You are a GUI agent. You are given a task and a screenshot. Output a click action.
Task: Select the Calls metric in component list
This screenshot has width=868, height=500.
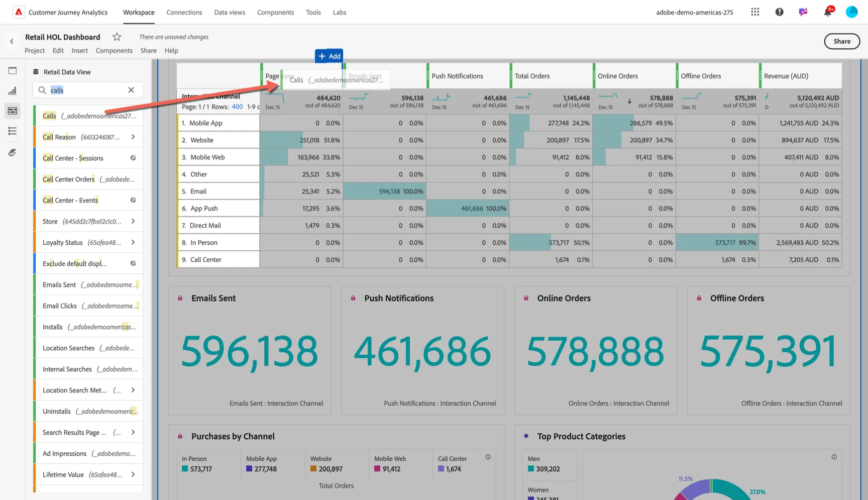point(89,116)
